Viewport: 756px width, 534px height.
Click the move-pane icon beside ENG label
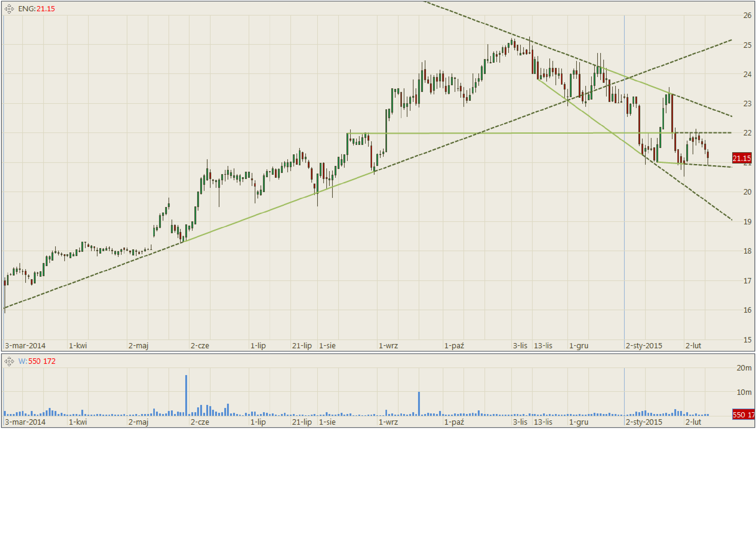[9, 9]
